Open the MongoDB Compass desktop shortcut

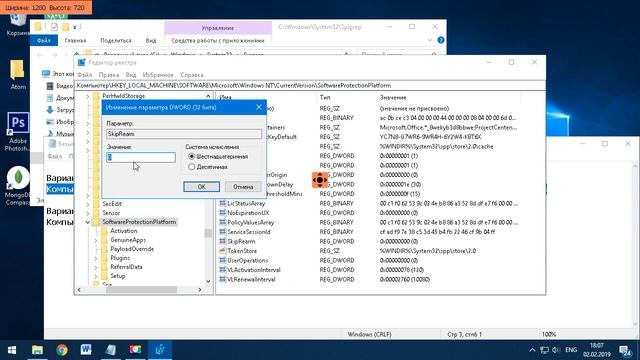[18, 185]
